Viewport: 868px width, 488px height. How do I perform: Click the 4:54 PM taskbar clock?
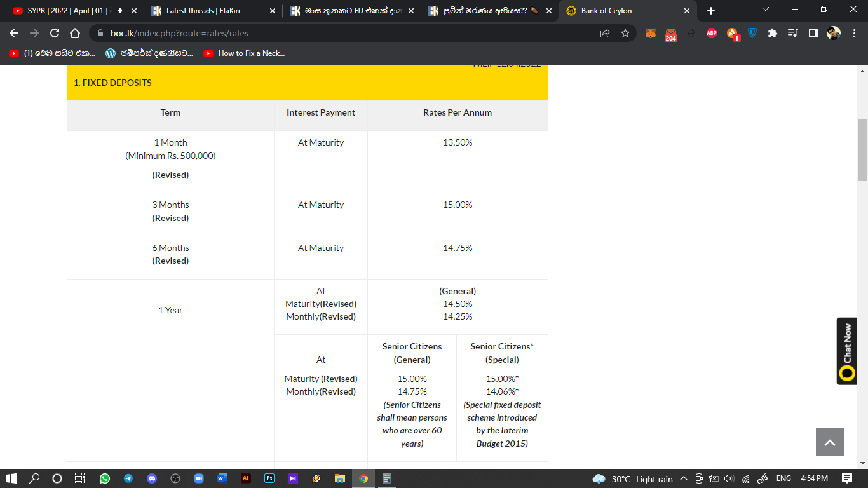coord(814,478)
